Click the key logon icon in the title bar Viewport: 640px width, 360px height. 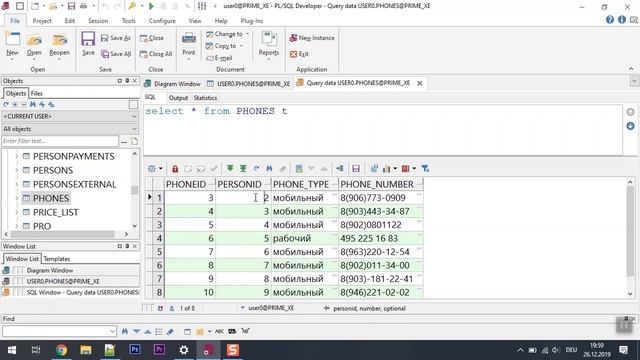(132, 6)
